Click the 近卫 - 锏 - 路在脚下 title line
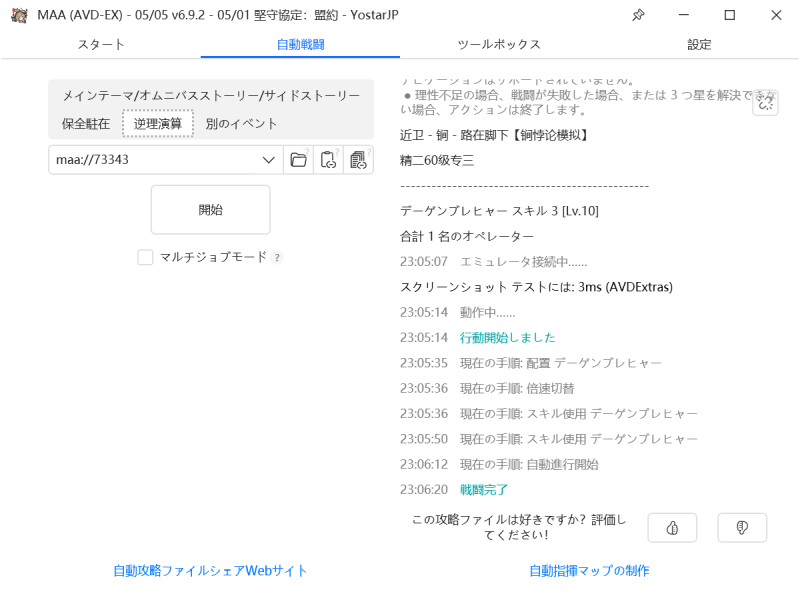Viewport: 800px width, 600px height. coord(493,135)
